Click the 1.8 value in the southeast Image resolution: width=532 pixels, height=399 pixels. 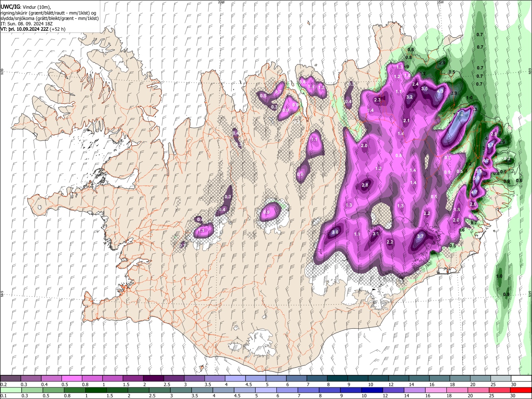point(457,210)
